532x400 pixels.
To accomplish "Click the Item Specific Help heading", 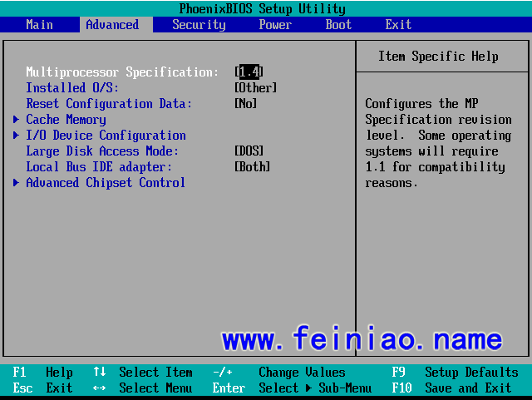I will click(x=438, y=57).
